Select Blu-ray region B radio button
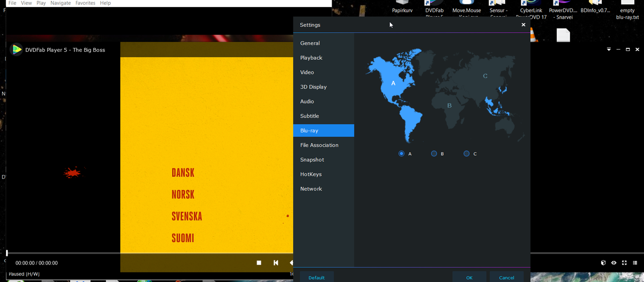The image size is (644, 282). [434, 154]
